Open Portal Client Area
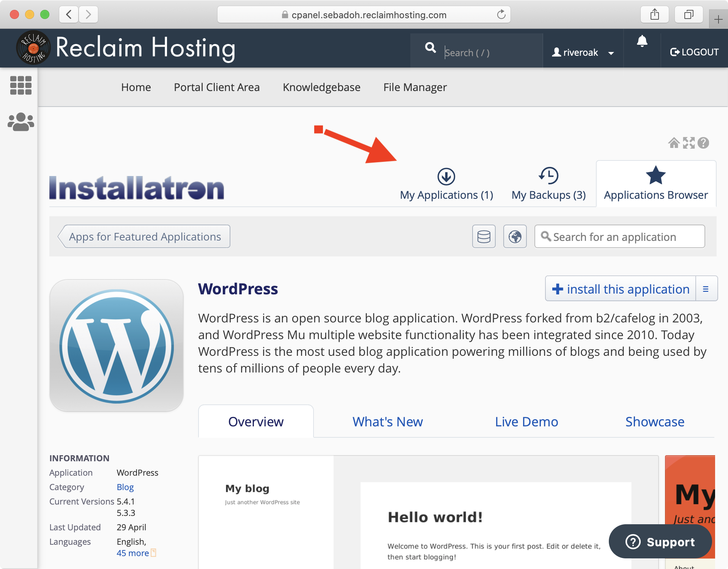This screenshot has width=728, height=569. pos(217,87)
